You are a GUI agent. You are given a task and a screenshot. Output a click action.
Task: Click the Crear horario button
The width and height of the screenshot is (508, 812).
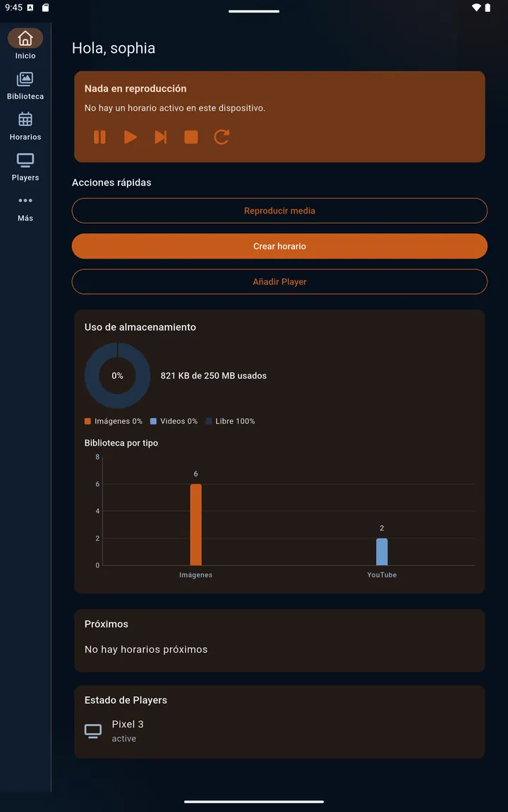click(279, 246)
